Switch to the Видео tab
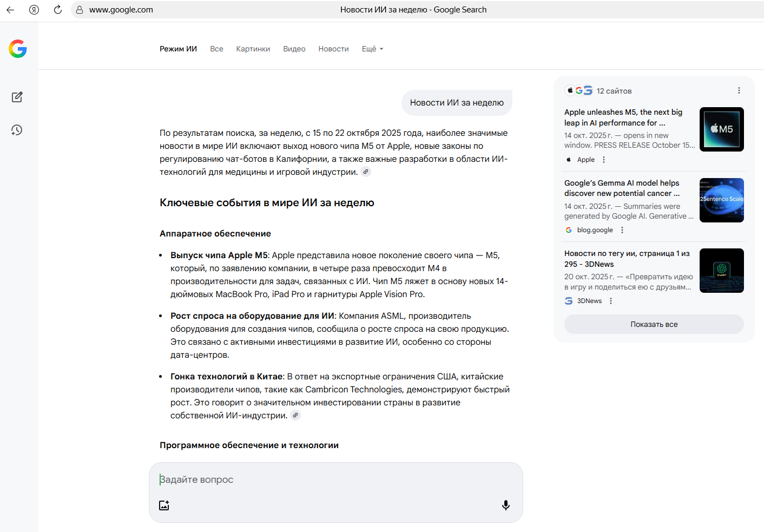The width and height of the screenshot is (764, 532). tap(294, 49)
